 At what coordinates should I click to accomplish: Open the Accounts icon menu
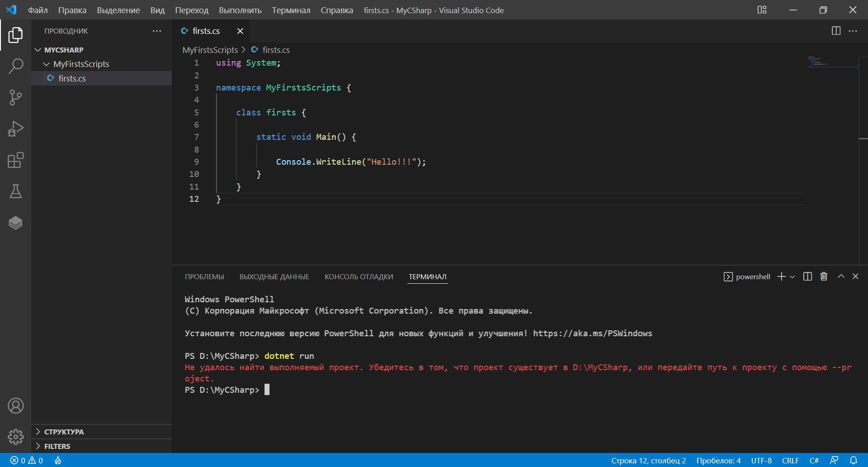[x=15, y=405]
